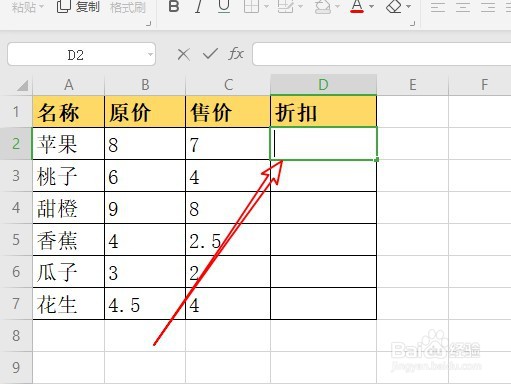Select row 5 header
Image resolution: width=511 pixels, height=384 pixels.
click(x=16, y=240)
